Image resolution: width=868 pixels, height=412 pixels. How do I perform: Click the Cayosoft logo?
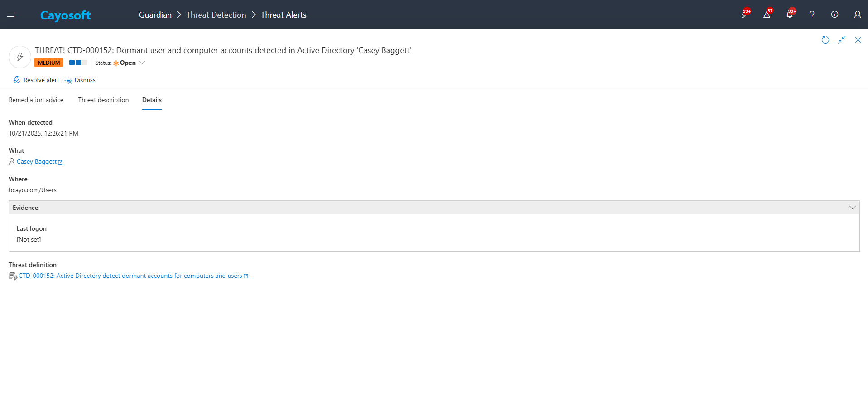point(65,15)
